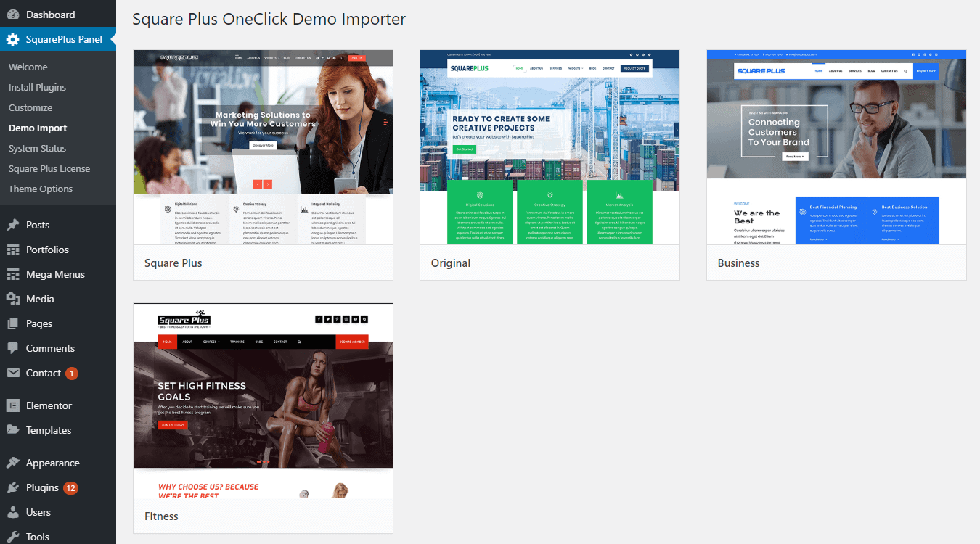Select the Fitness demo thumbnail
This screenshot has width=980, height=544.
(x=263, y=400)
